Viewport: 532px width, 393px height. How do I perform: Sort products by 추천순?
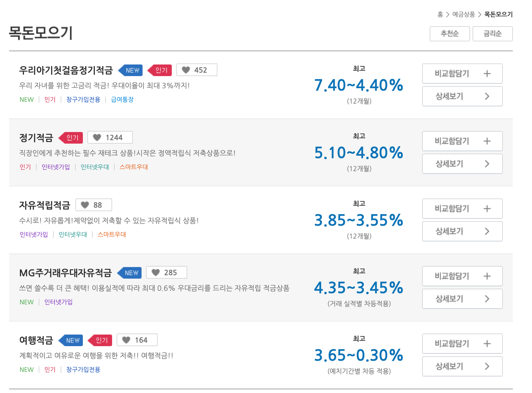(x=449, y=34)
